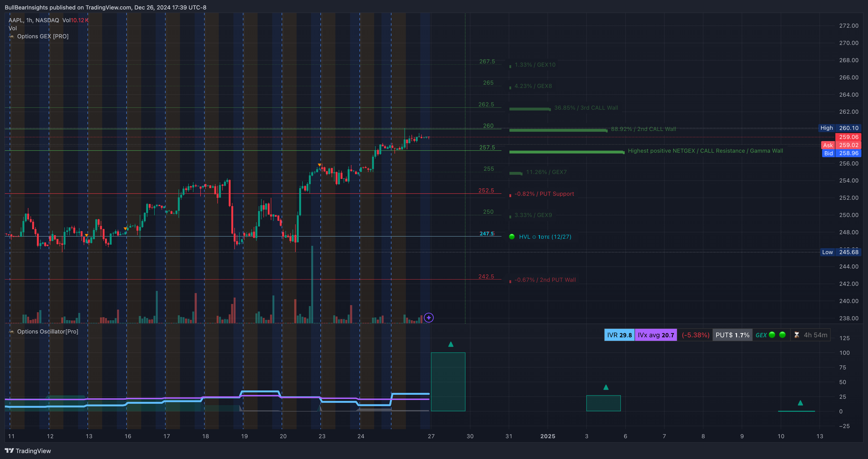The width and height of the screenshot is (868, 459).
Task: Click the first green dot after GEX label
Action: click(x=772, y=335)
